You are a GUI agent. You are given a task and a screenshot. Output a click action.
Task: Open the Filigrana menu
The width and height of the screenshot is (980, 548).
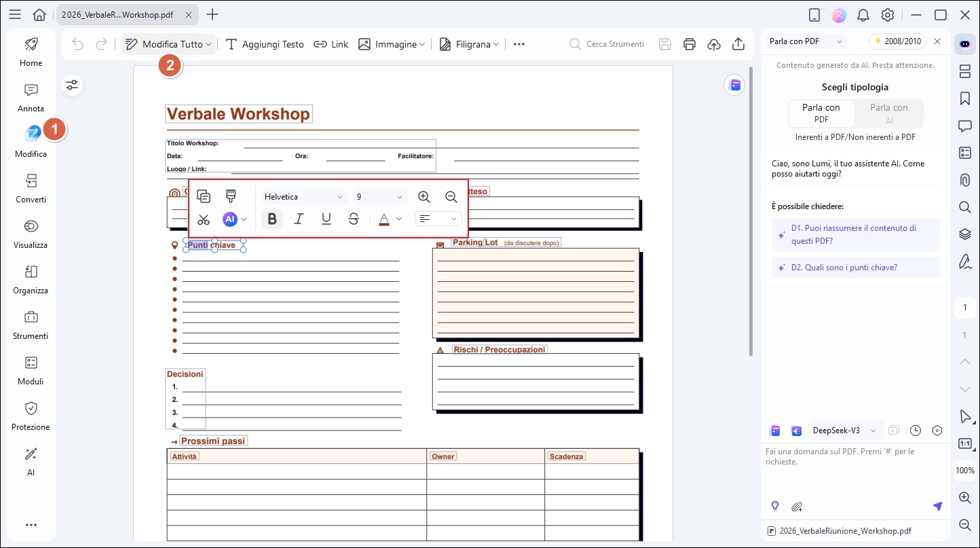pos(469,44)
